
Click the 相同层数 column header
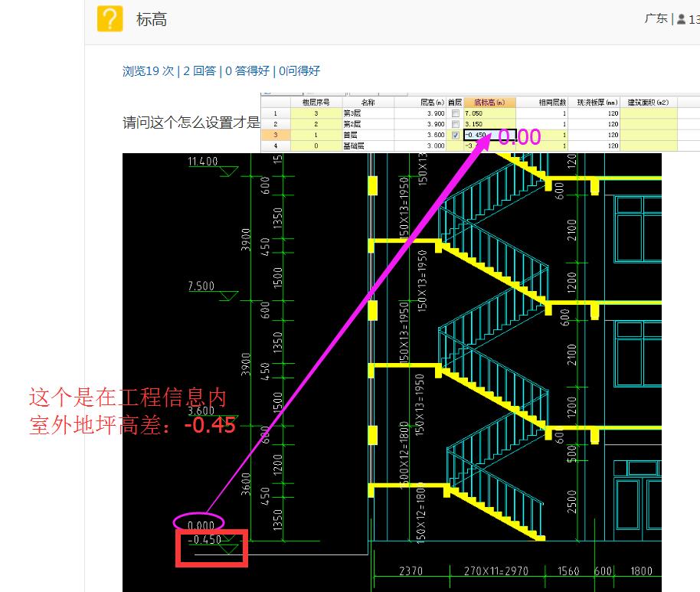pos(541,102)
